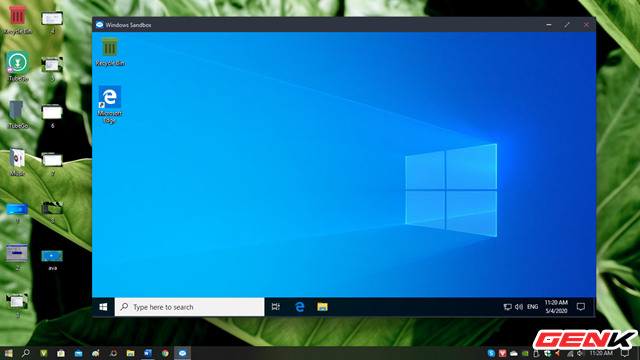Viewport: 640px width, 360px height.
Task: Open host volume tray icon
Action: 580,353
